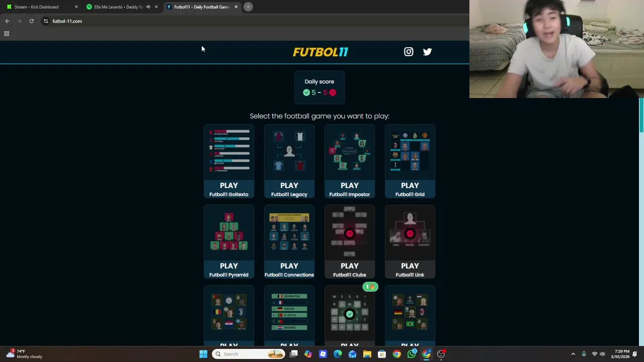Open Task View from the taskbar
644x362 pixels.
click(294, 354)
